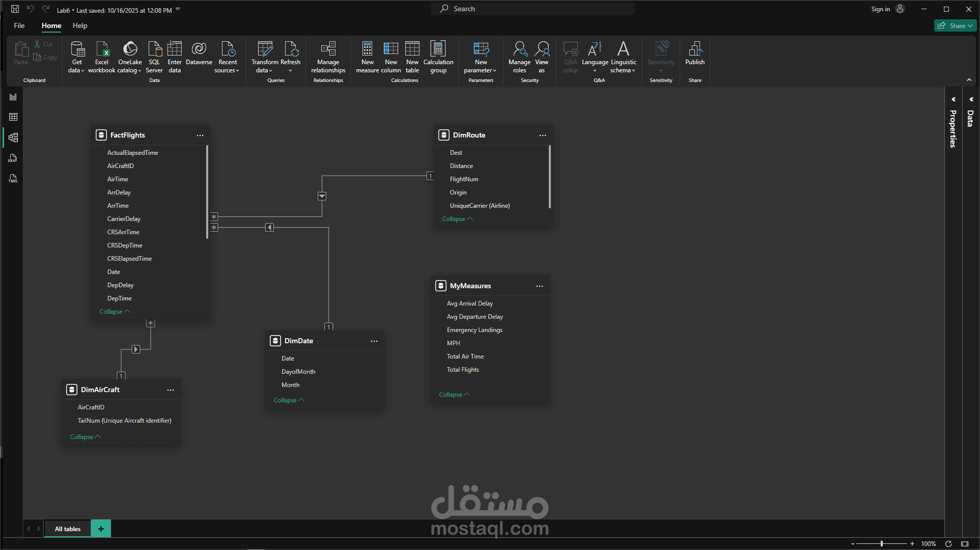This screenshot has width=980, height=550.
Task: Collapse the MyMeasures table card
Action: tap(454, 395)
